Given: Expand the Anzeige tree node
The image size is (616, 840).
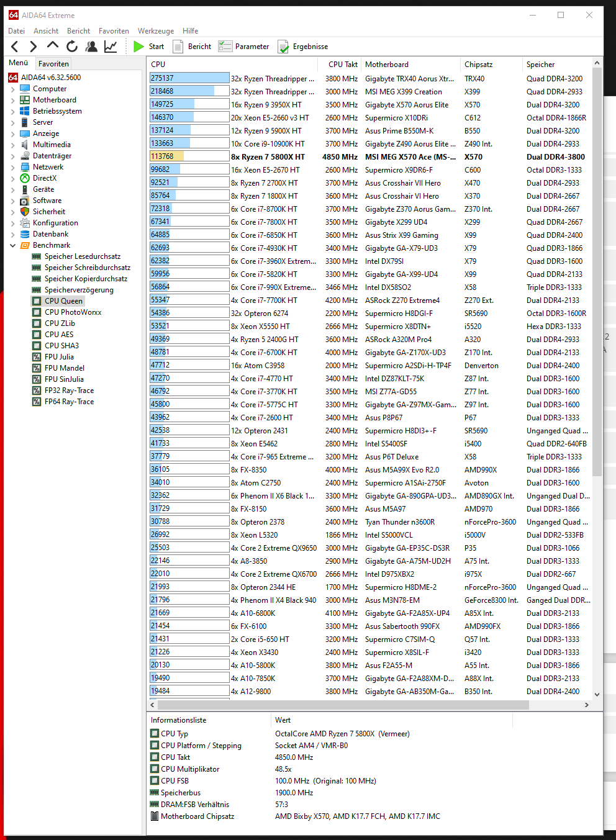Looking at the screenshot, I should (x=12, y=133).
